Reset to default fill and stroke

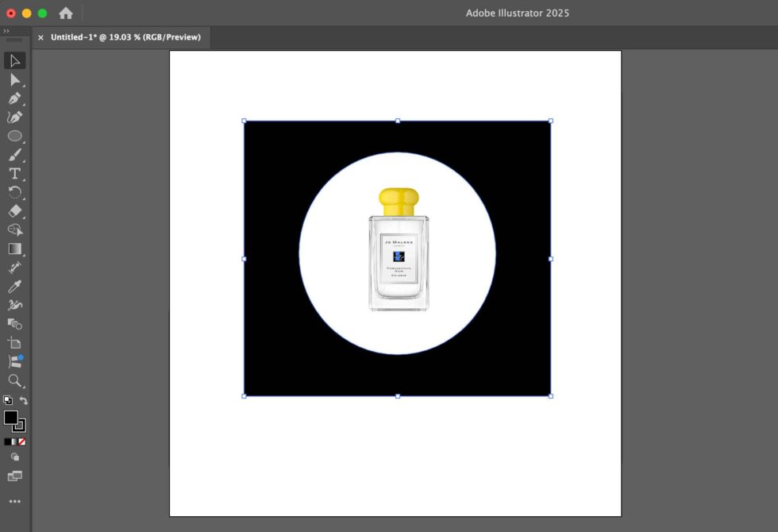6,399
